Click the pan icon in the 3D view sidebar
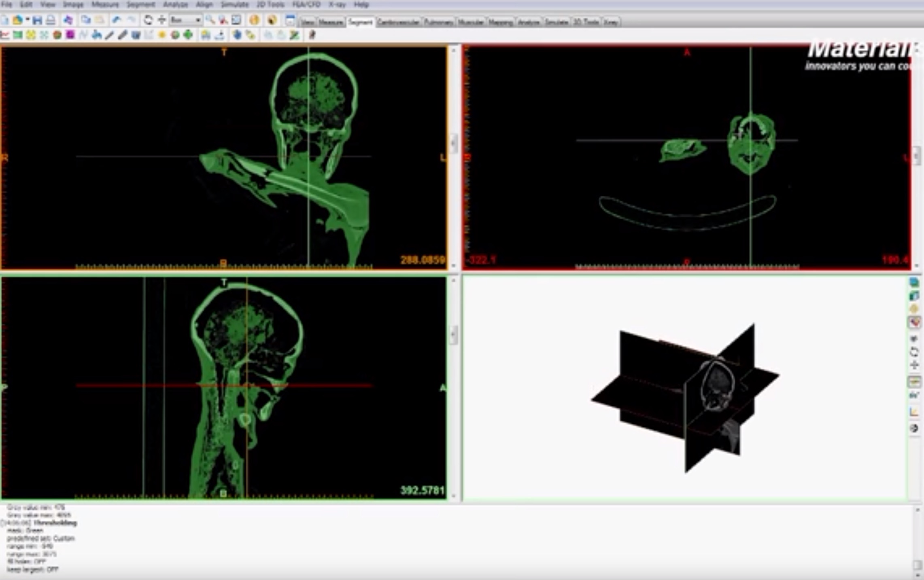This screenshot has height=580, width=924. point(914,365)
